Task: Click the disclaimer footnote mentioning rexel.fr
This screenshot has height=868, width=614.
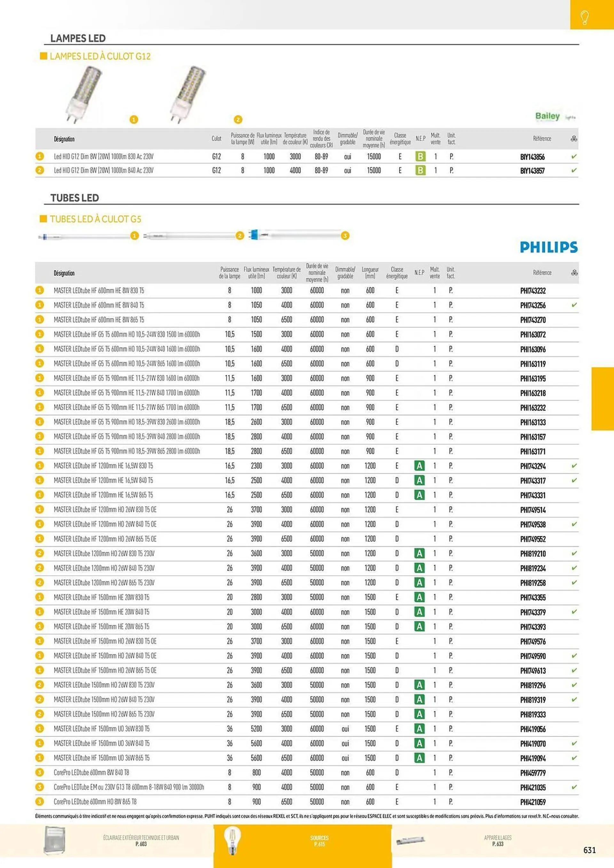Action: [307, 816]
